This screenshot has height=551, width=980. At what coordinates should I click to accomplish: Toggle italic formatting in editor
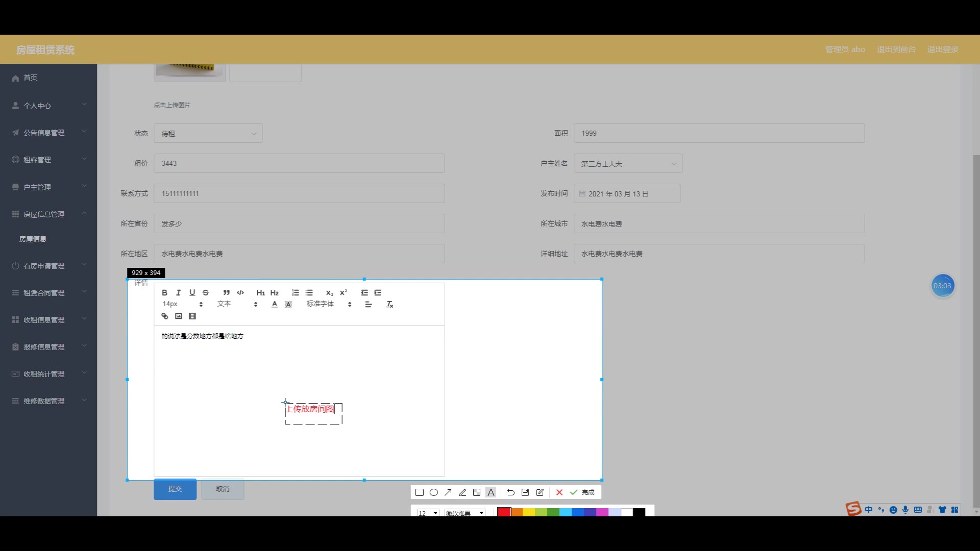point(178,292)
